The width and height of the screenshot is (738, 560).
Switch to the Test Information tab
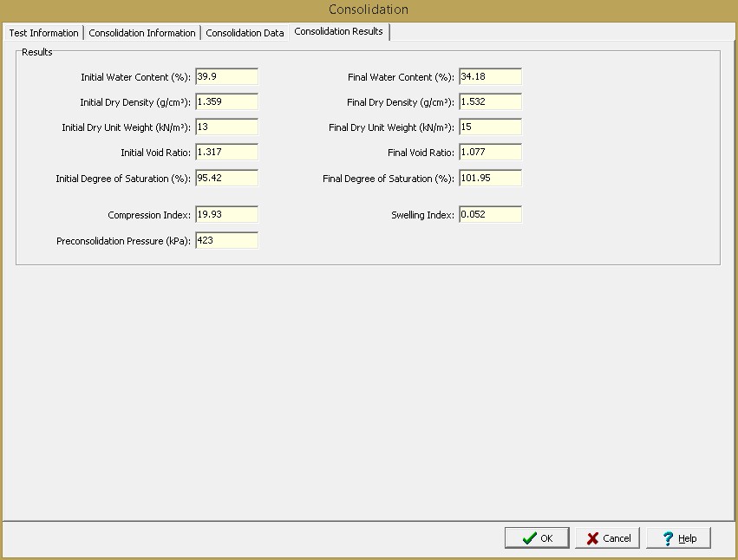(x=43, y=33)
